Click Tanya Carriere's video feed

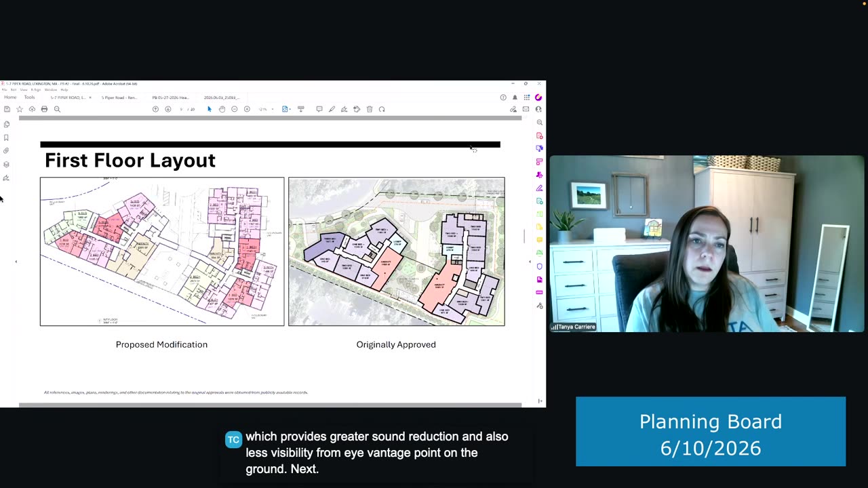707,244
